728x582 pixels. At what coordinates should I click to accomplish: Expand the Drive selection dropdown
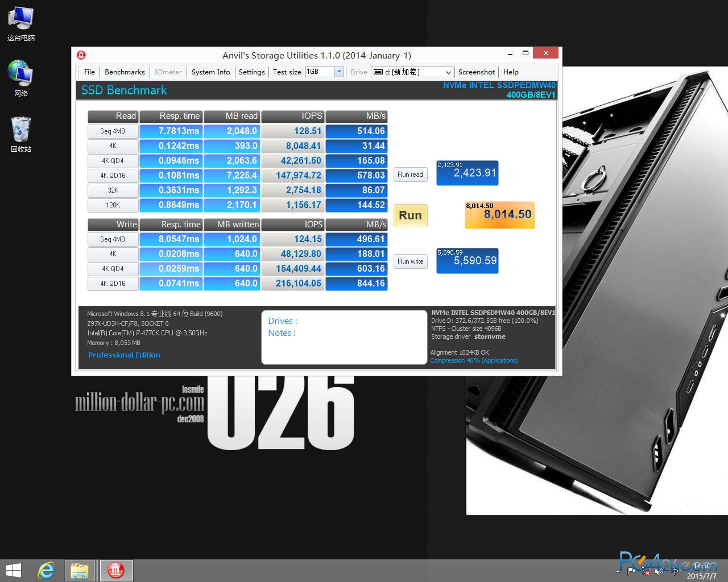coord(448,72)
